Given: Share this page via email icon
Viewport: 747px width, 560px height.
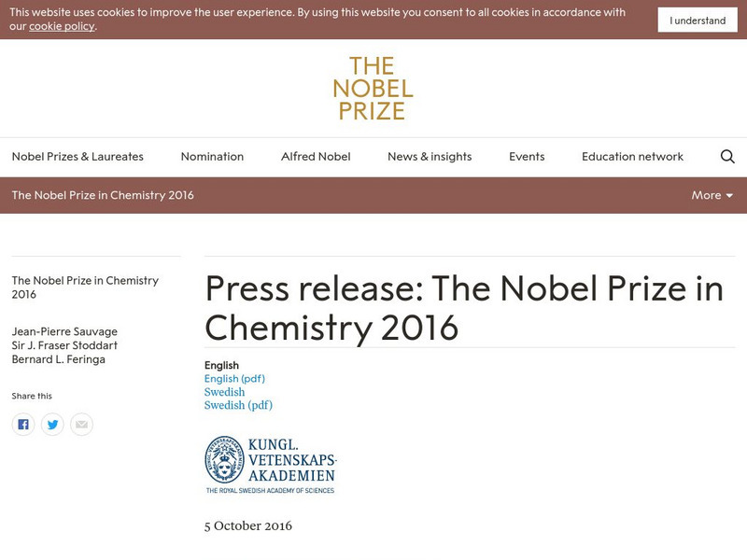Looking at the screenshot, I should point(82,425).
